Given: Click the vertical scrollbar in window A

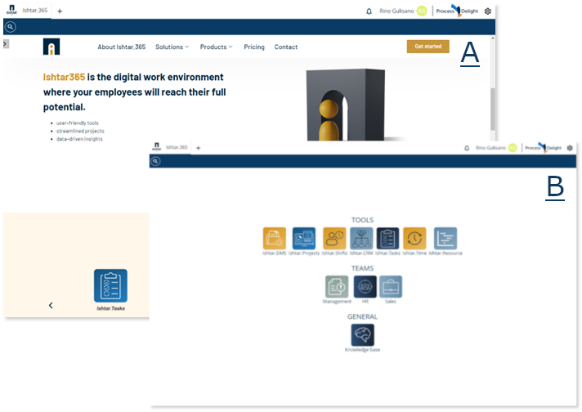Looking at the screenshot, I should point(493,108).
